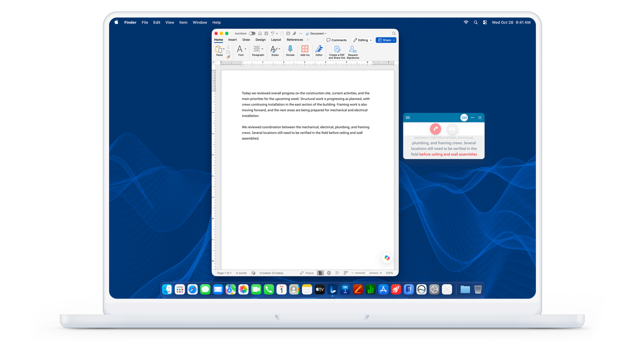Open the Font options group
Viewport: 644px width, 352px height.
pyautogui.click(x=241, y=51)
